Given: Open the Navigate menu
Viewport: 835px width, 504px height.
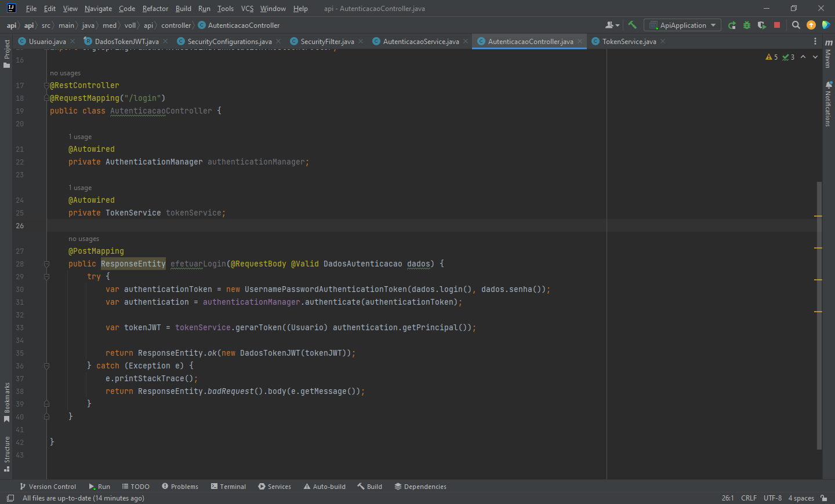Looking at the screenshot, I should click(x=98, y=9).
